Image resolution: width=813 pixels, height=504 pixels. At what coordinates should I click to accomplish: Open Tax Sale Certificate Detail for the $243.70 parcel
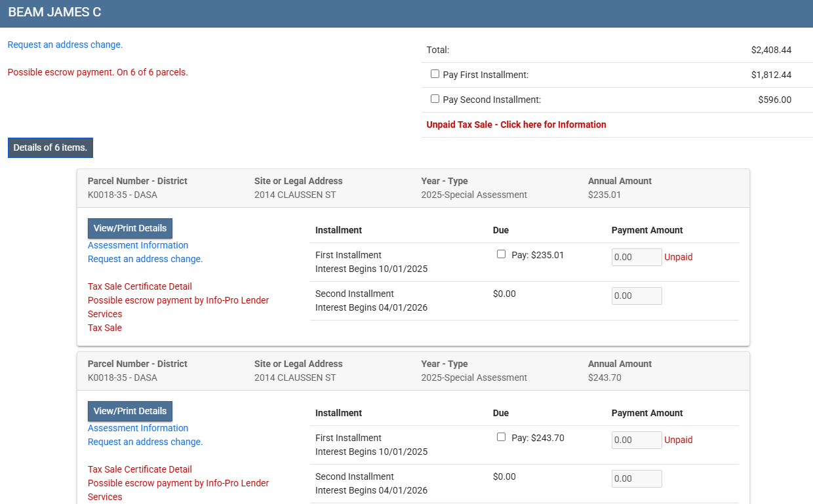click(x=140, y=469)
